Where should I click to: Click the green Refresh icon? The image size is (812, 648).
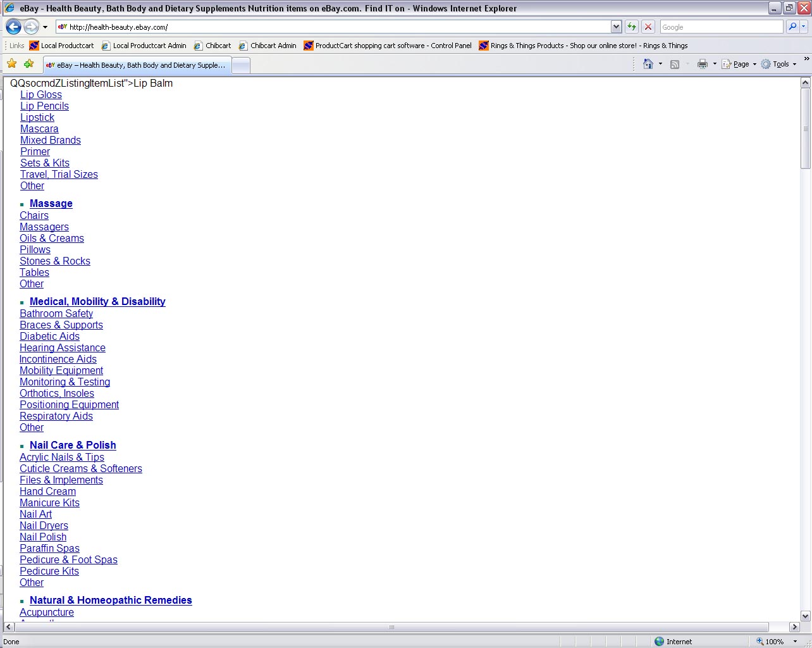pyautogui.click(x=631, y=27)
